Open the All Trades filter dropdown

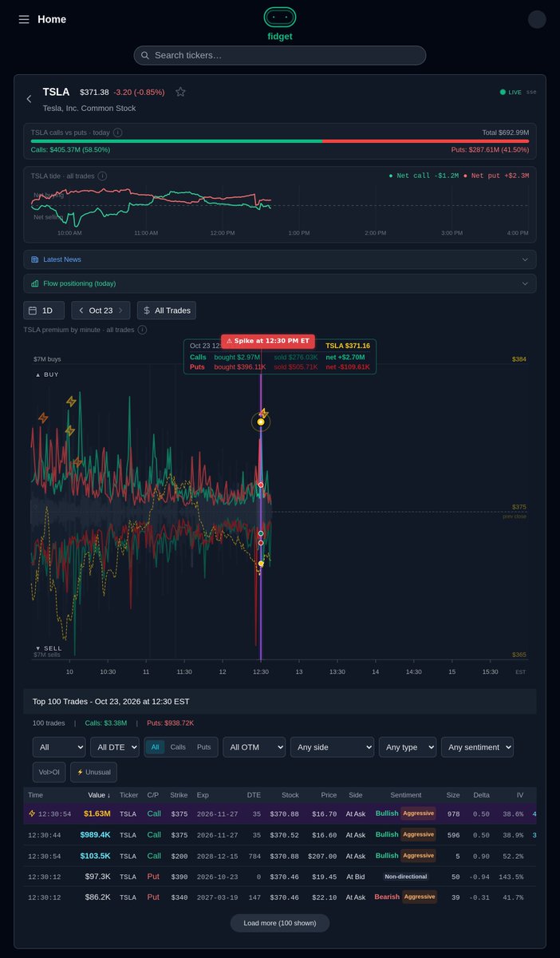tap(166, 311)
